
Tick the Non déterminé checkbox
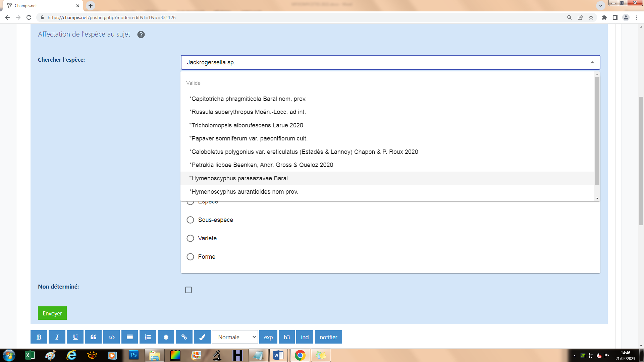[x=189, y=290]
